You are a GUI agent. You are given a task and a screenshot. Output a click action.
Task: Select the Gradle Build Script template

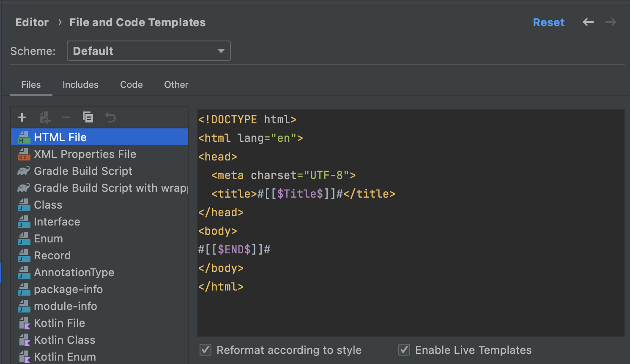click(x=83, y=171)
